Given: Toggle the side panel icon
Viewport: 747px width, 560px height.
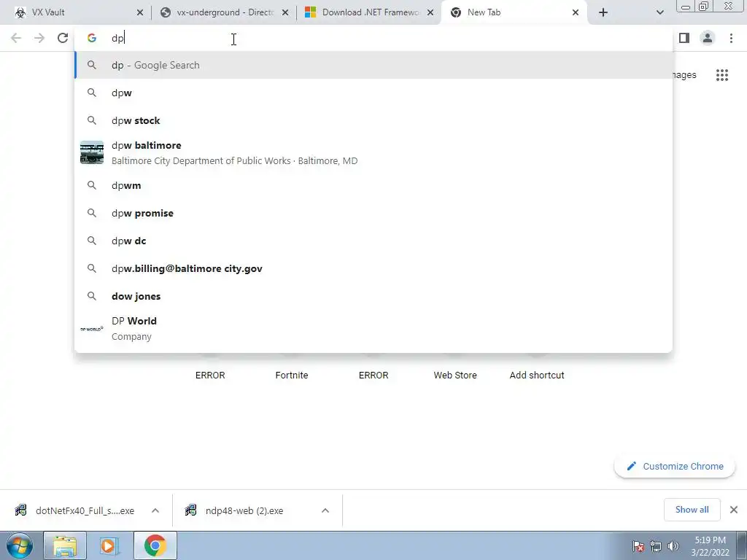Looking at the screenshot, I should pyautogui.click(x=684, y=38).
